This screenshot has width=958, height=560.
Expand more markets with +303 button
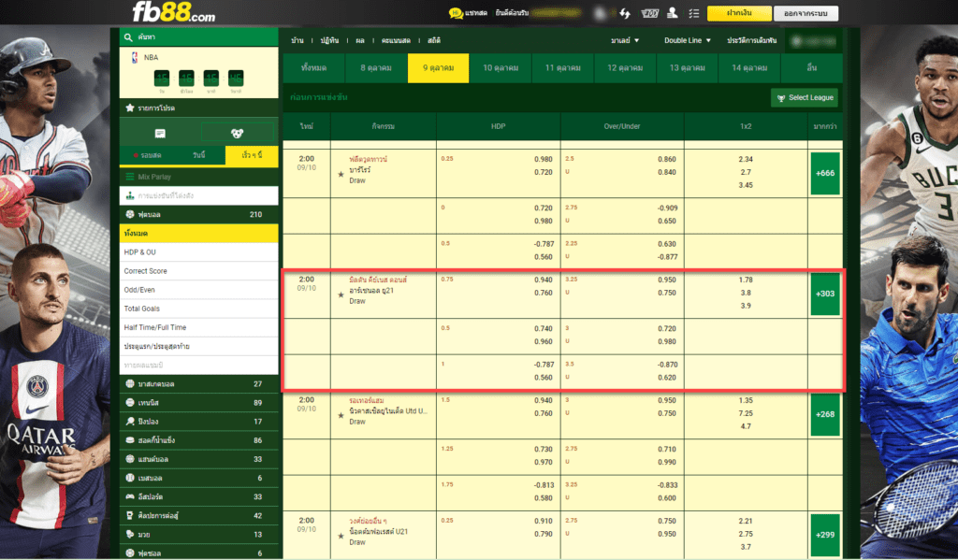click(x=825, y=294)
